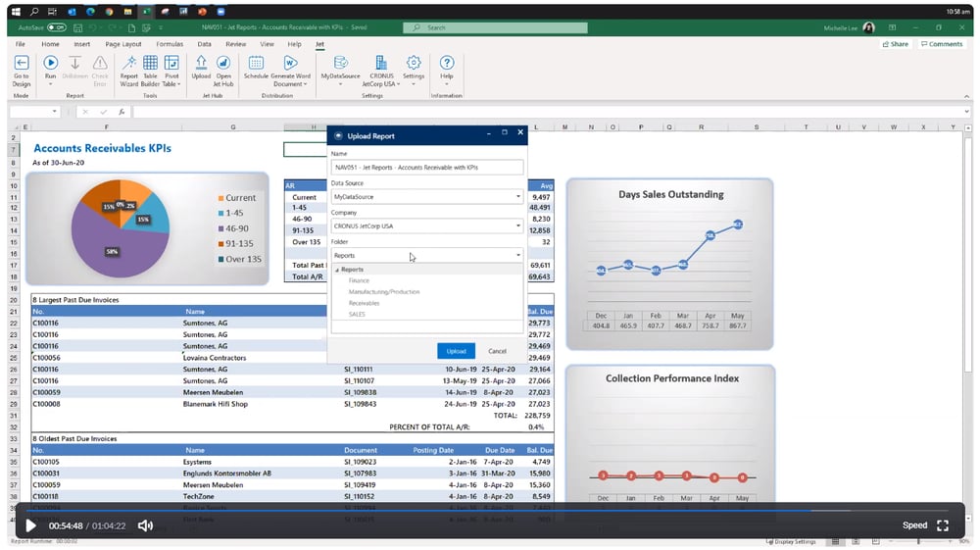Select the Receivables folder

[x=364, y=303]
